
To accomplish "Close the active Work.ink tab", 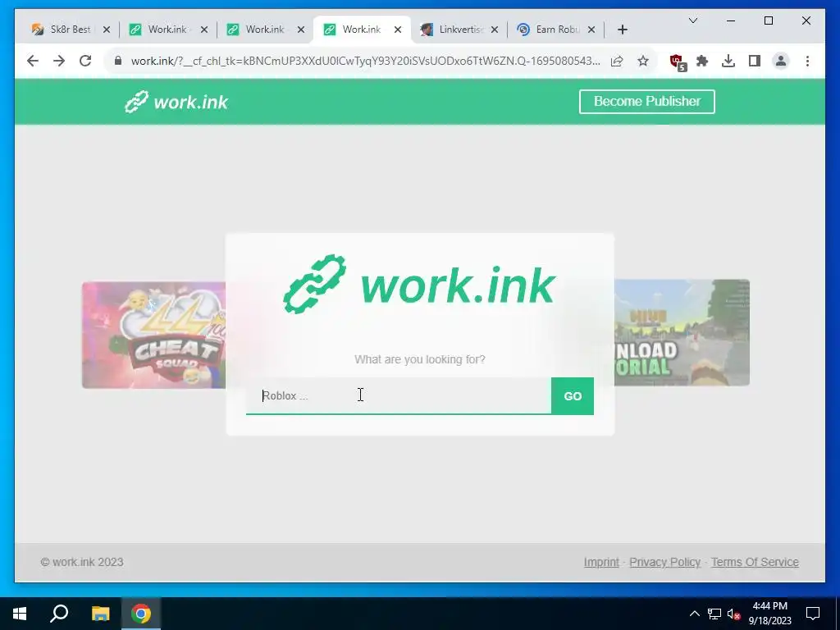I will click(398, 30).
